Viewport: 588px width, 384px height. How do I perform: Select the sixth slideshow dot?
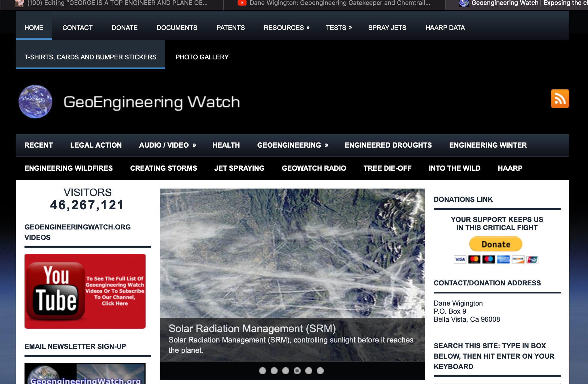point(320,371)
